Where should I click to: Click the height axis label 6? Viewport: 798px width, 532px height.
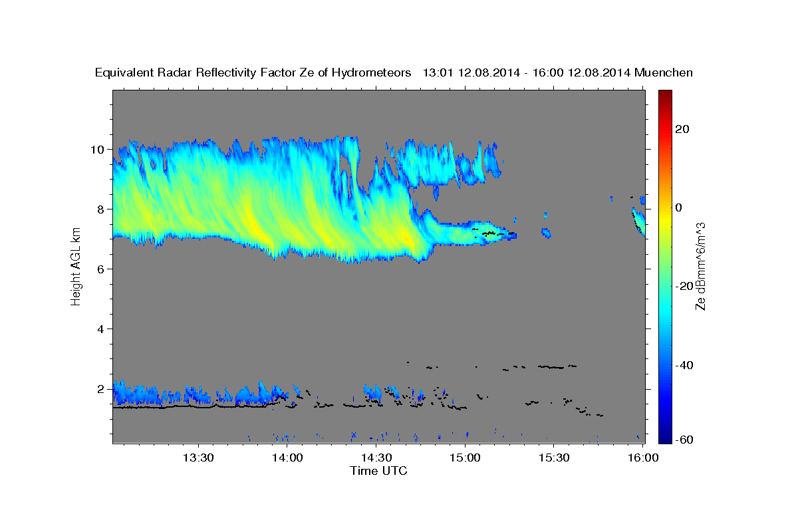(102, 269)
